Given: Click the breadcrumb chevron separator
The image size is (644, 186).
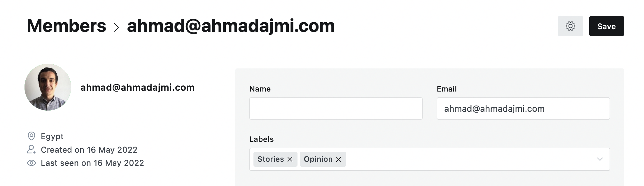Looking at the screenshot, I should point(116,27).
